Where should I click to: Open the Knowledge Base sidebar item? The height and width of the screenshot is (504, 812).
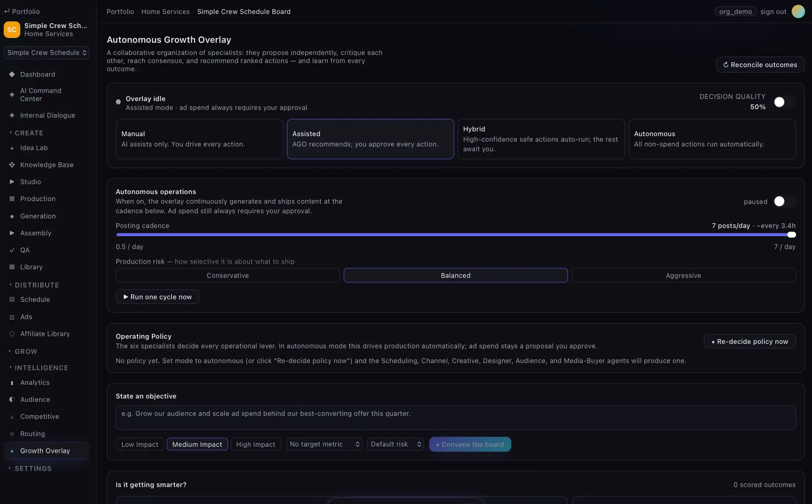[47, 165]
